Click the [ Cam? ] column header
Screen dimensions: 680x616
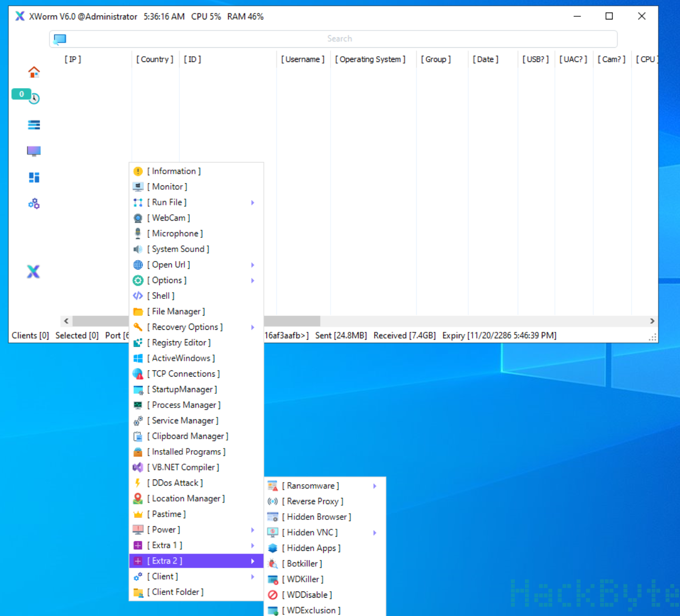click(x=612, y=59)
